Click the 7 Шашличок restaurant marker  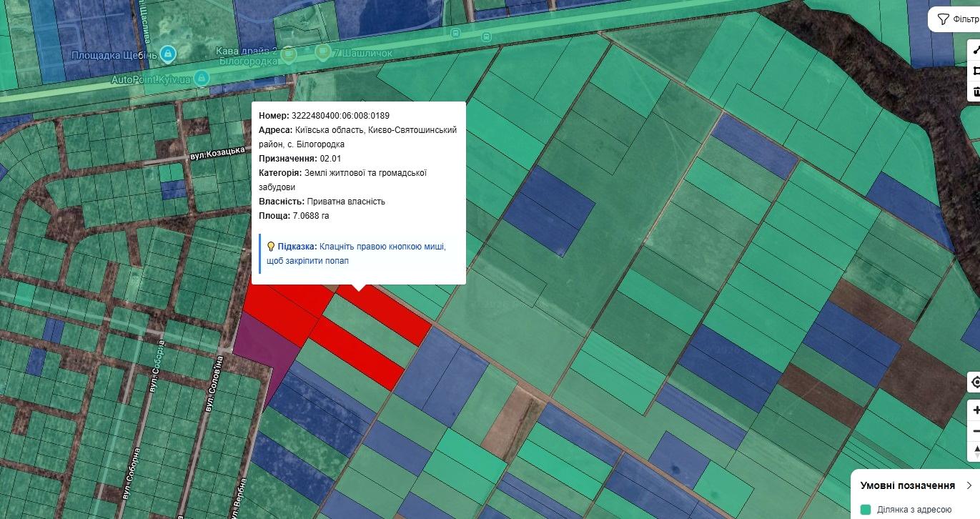click(x=323, y=52)
